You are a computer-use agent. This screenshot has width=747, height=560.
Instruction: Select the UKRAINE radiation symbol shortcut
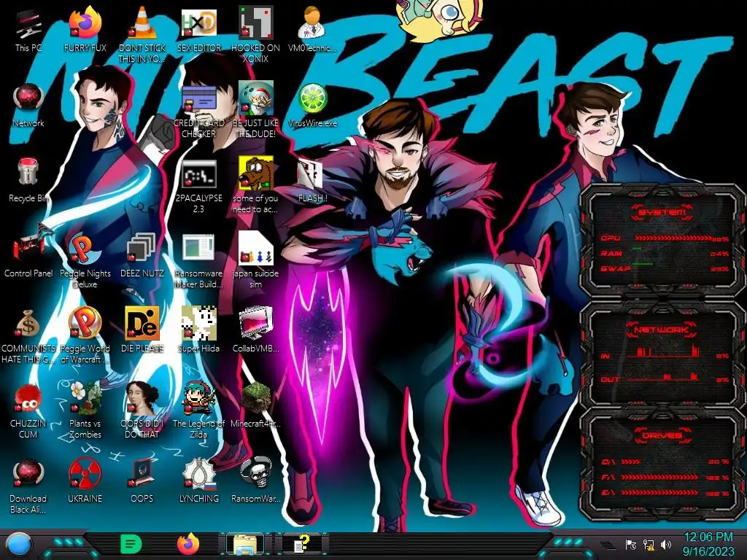tap(85, 481)
